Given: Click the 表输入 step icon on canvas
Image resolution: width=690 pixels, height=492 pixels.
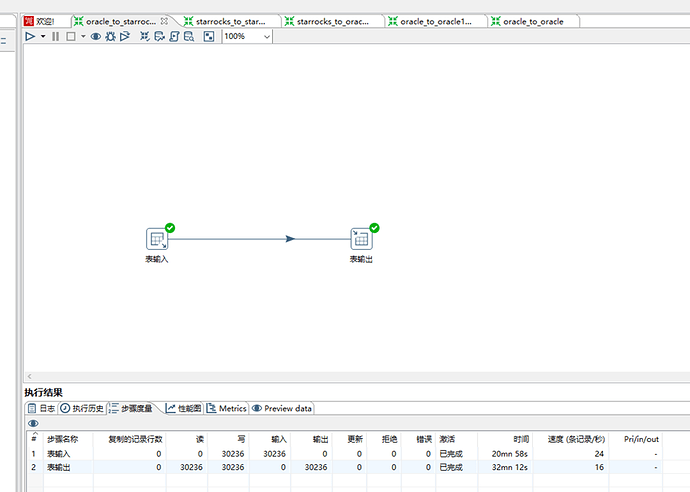Looking at the screenshot, I should pyautogui.click(x=157, y=239).
